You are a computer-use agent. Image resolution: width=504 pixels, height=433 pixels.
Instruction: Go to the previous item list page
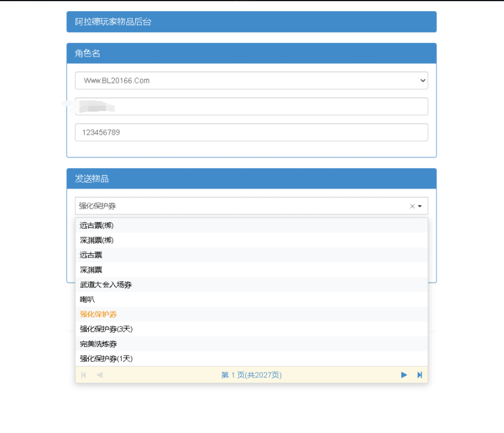point(99,375)
